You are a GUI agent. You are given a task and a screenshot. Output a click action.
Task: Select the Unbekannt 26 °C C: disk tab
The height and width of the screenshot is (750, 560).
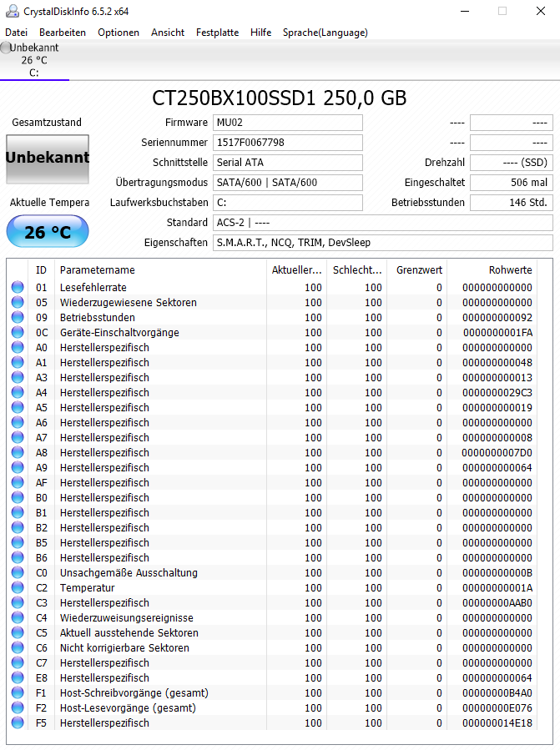click(x=33, y=60)
